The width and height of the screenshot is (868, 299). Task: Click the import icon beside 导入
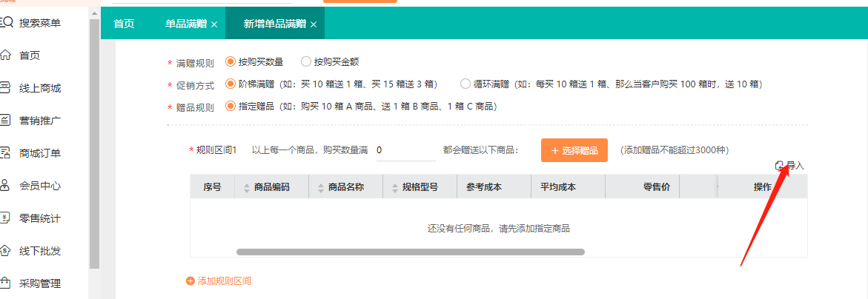coord(780,165)
